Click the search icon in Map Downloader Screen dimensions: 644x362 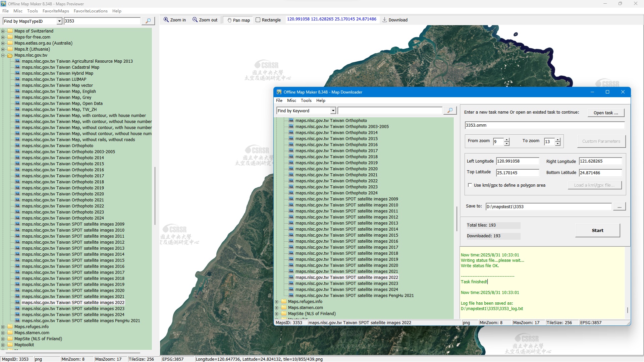(x=450, y=111)
